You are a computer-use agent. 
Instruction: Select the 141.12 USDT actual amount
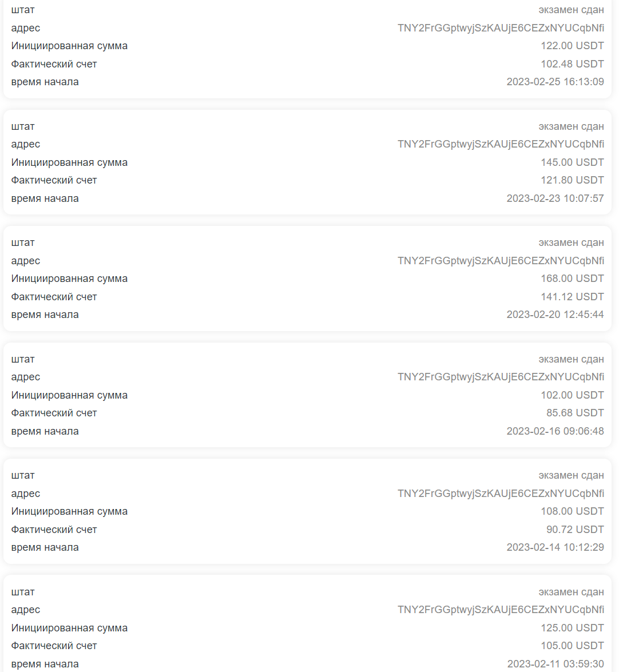click(x=572, y=297)
